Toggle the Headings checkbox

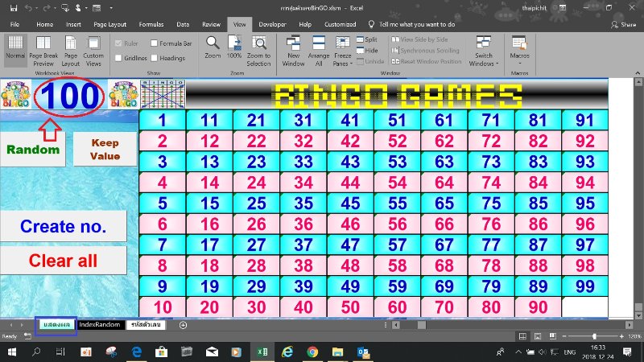pos(155,58)
